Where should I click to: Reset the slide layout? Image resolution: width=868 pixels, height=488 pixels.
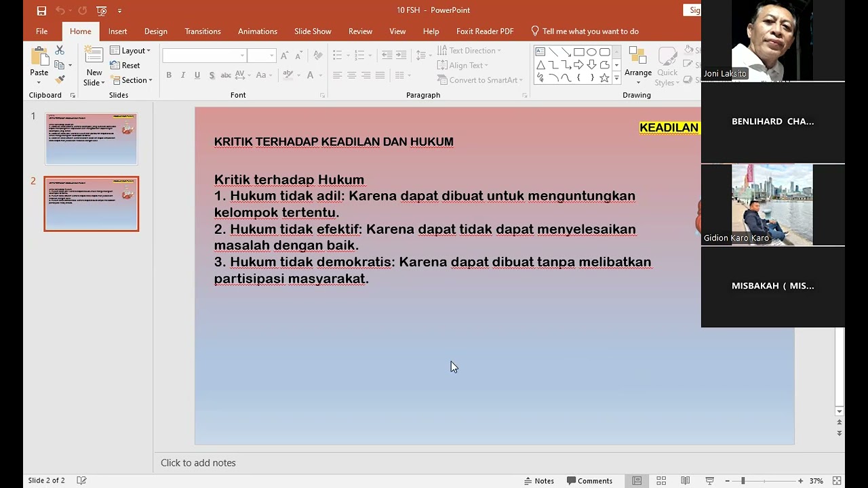126,66
